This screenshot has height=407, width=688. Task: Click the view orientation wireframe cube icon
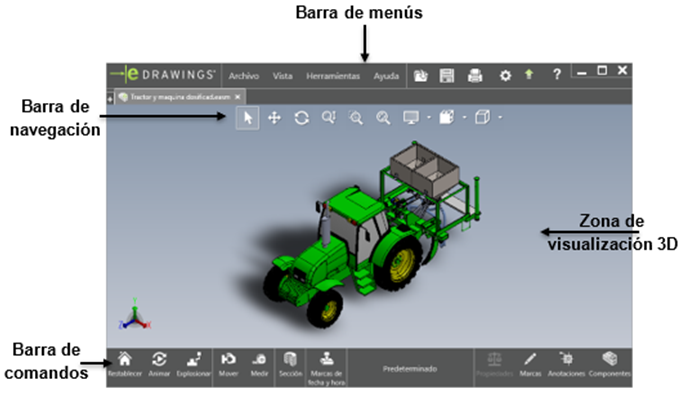482,117
